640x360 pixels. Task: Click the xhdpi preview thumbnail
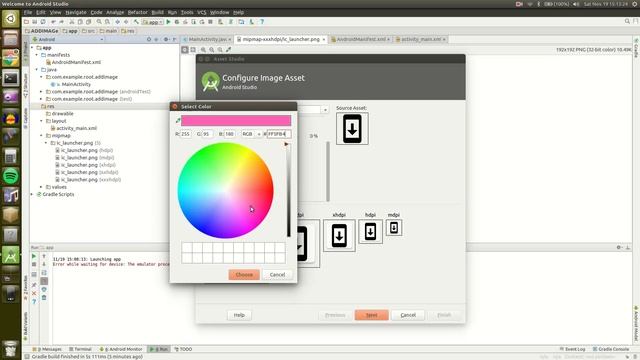[339, 236]
